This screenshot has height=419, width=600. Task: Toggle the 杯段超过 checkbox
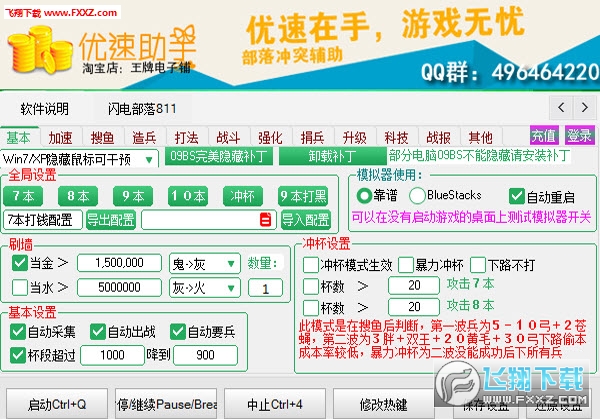coord(18,355)
